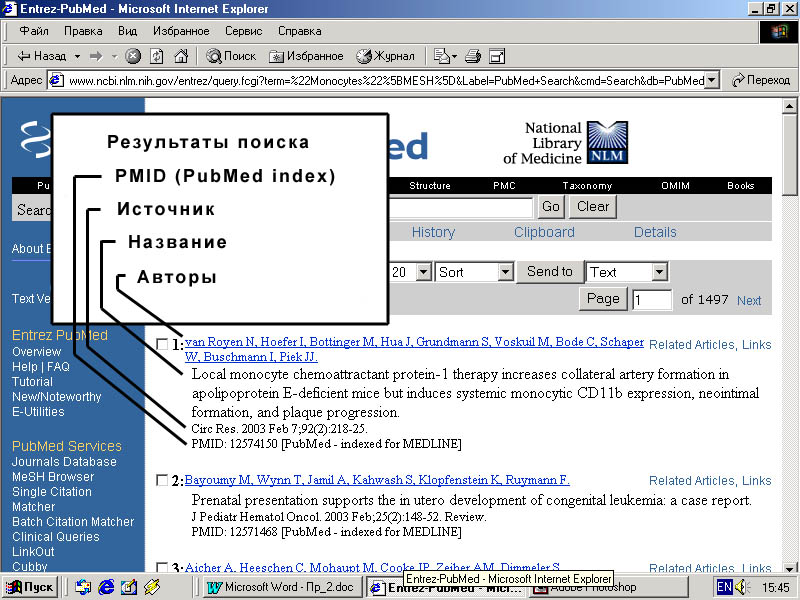Click the Go search button
Image resolution: width=800 pixels, height=600 pixels.
[551, 207]
